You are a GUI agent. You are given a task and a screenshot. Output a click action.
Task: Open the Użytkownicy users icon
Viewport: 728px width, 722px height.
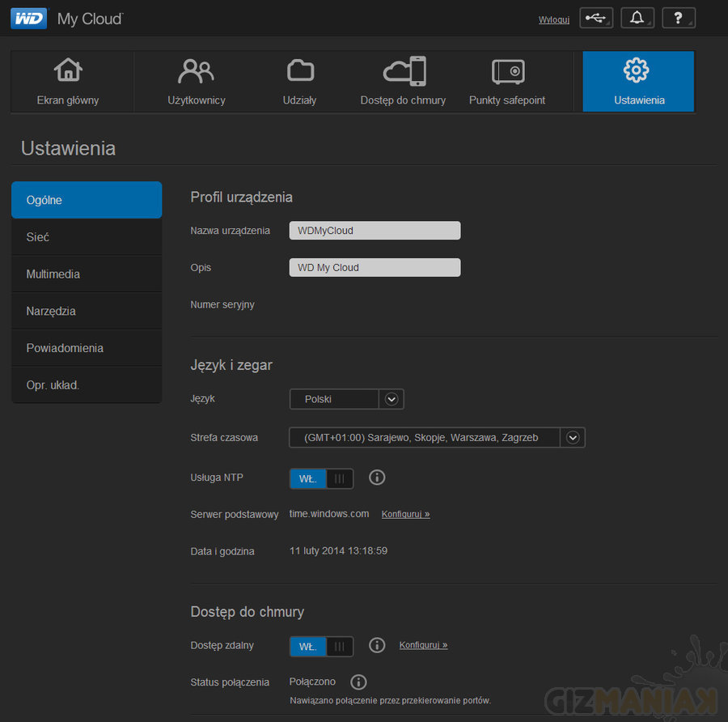(196, 71)
